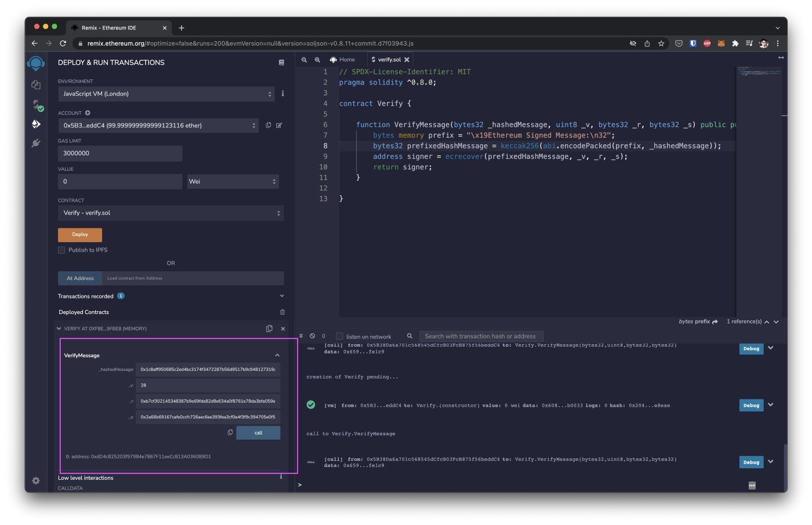Open the File Explorer sidebar icon
Image resolution: width=812 pixels, height=525 pixels.
pos(36,85)
